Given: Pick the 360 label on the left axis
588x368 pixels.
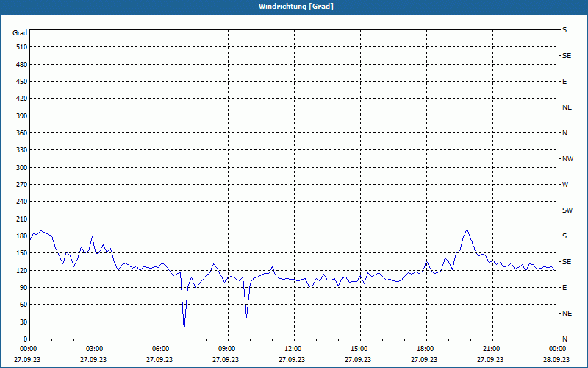Looking at the screenshot, I should tap(22, 133).
